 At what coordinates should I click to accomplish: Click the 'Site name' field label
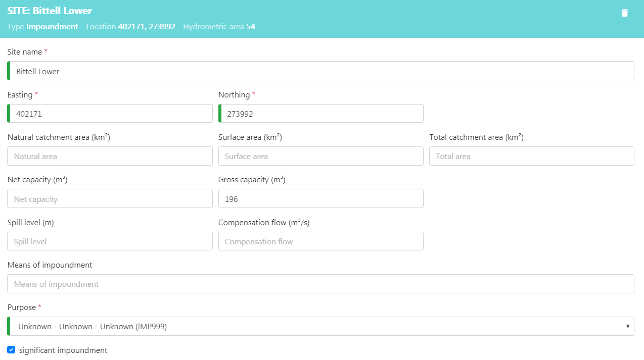[25, 52]
